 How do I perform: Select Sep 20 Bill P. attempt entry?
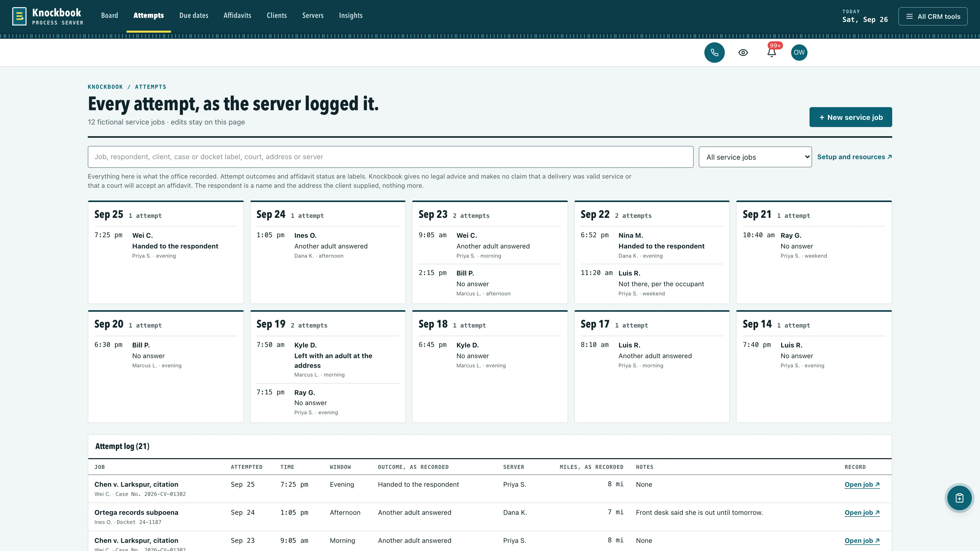click(165, 355)
